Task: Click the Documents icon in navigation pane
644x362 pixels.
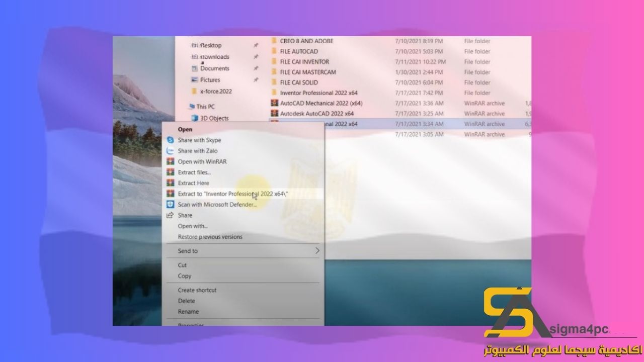Action: [x=195, y=68]
